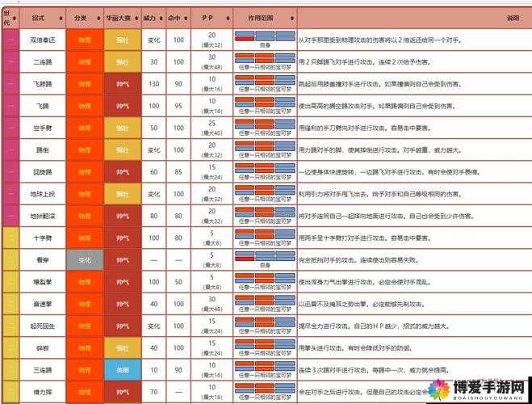Open the 音速拳 move link

[43, 304]
